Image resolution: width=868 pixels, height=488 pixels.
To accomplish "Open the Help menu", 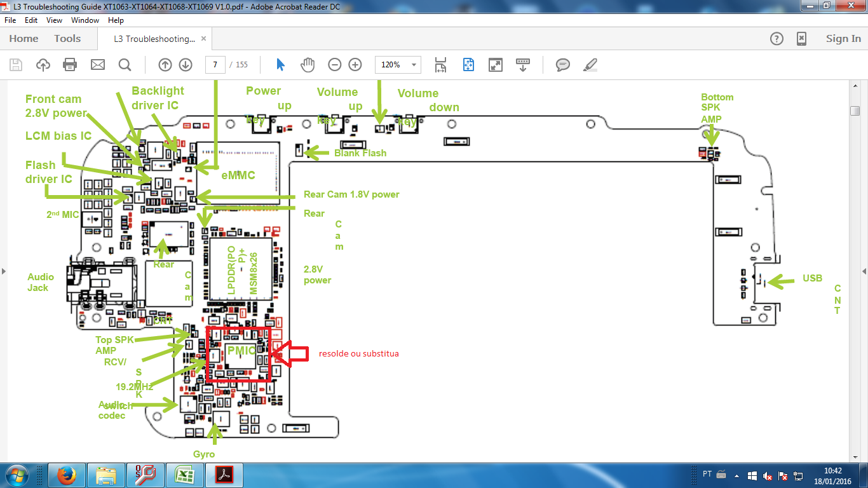I will click(x=116, y=20).
